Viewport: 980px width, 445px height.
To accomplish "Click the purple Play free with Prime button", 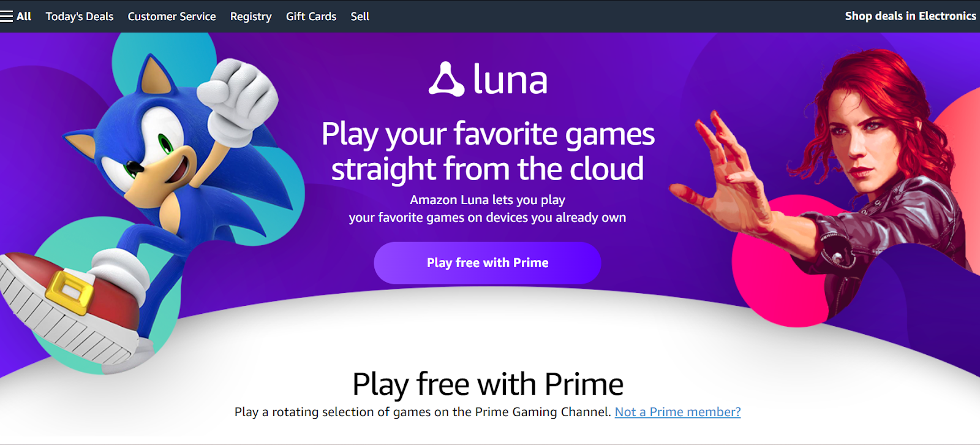I will click(488, 263).
